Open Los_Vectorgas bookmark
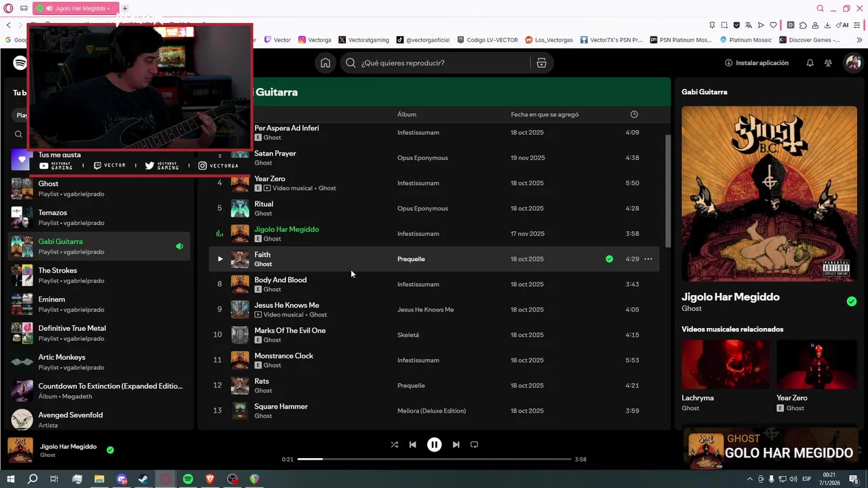The height and width of the screenshot is (488, 868). [x=549, y=40]
